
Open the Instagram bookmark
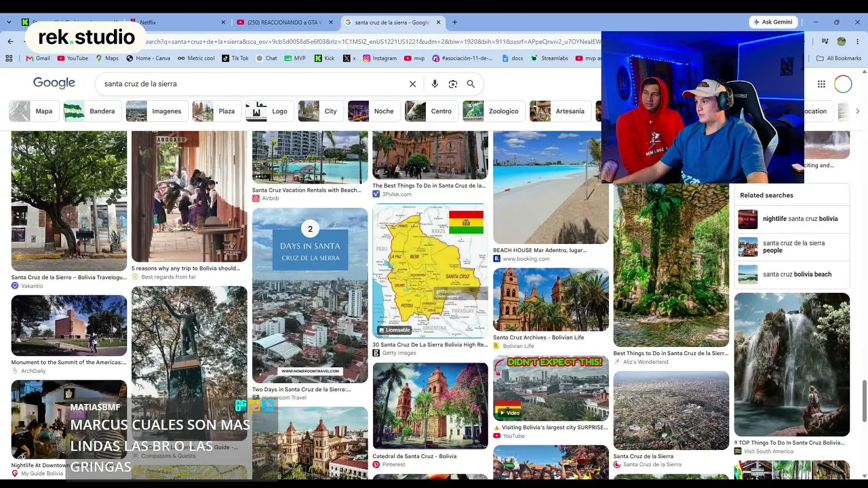point(380,58)
